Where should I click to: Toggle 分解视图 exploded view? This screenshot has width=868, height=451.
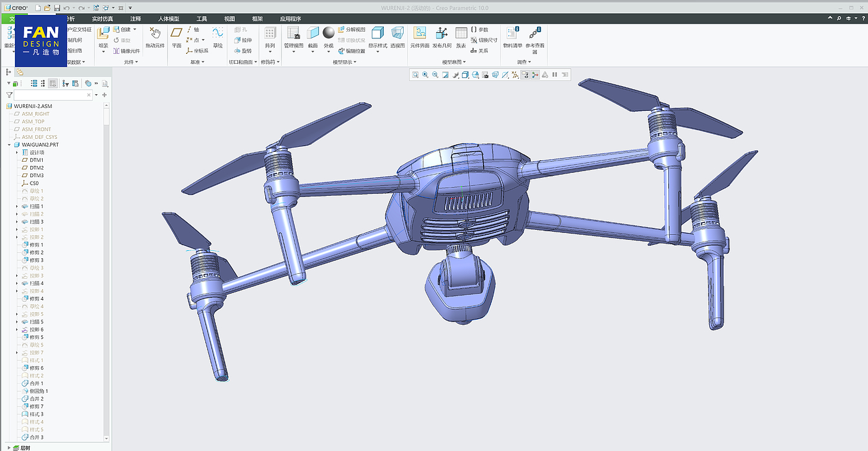click(x=352, y=30)
